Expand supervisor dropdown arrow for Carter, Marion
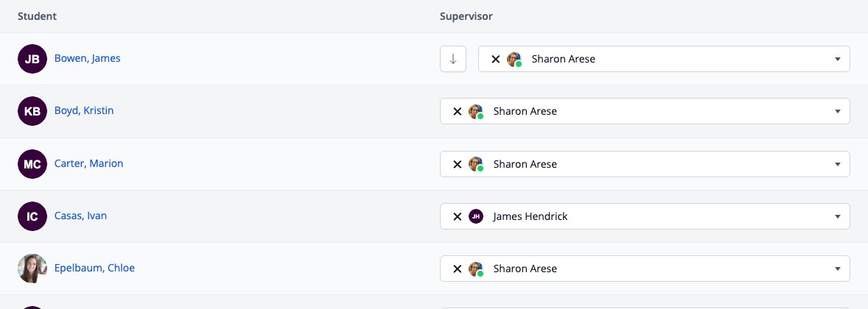 tap(838, 164)
